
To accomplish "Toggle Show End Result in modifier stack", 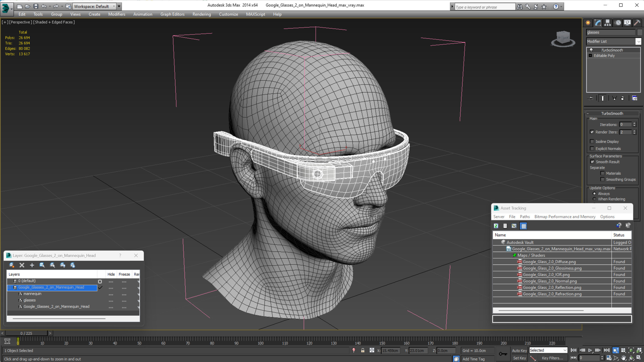I will [x=602, y=98].
